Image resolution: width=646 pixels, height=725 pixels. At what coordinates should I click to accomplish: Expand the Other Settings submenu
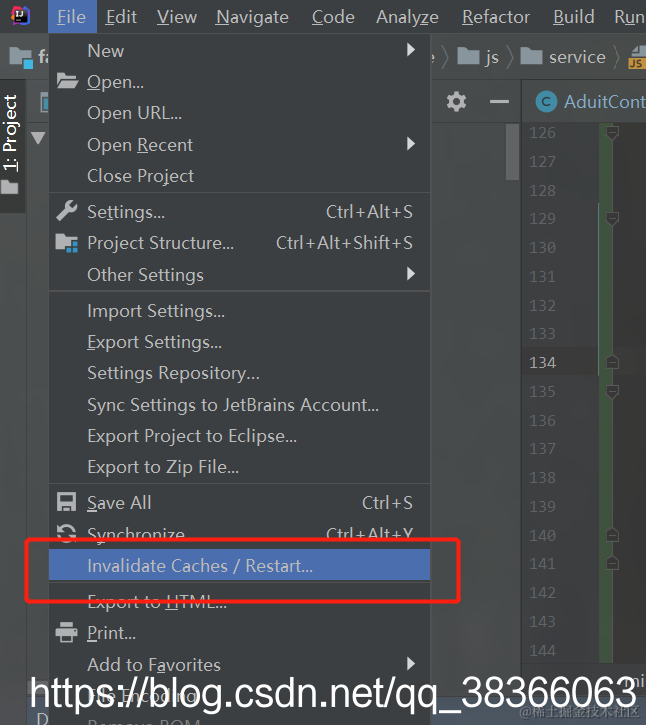tap(411, 274)
